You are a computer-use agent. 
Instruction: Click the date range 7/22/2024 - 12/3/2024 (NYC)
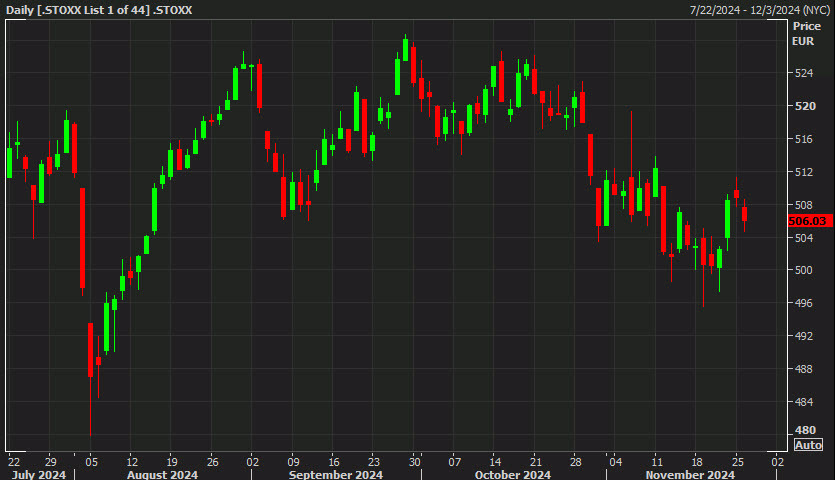click(x=760, y=10)
